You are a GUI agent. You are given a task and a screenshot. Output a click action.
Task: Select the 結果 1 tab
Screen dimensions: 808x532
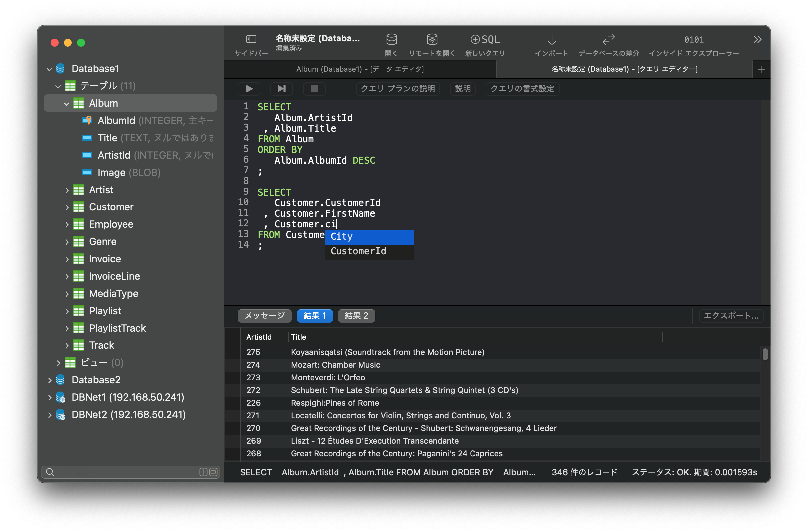(x=314, y=316)
